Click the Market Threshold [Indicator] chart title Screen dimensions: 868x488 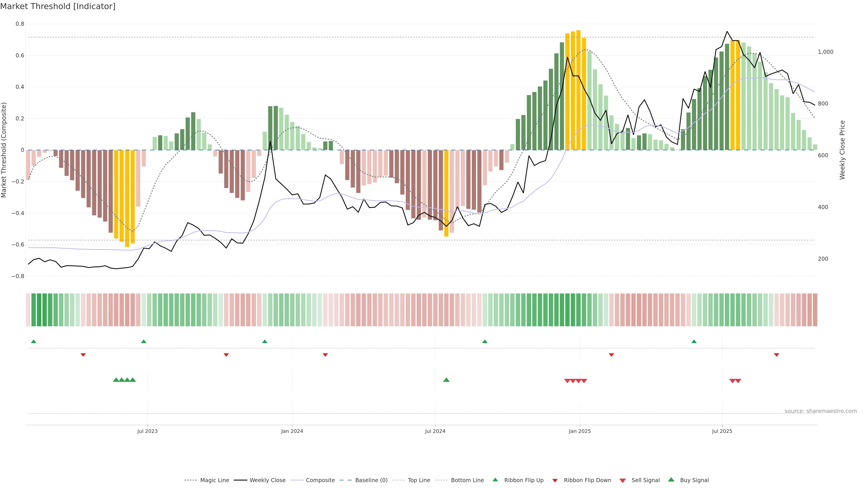click(x=58, y=6)
